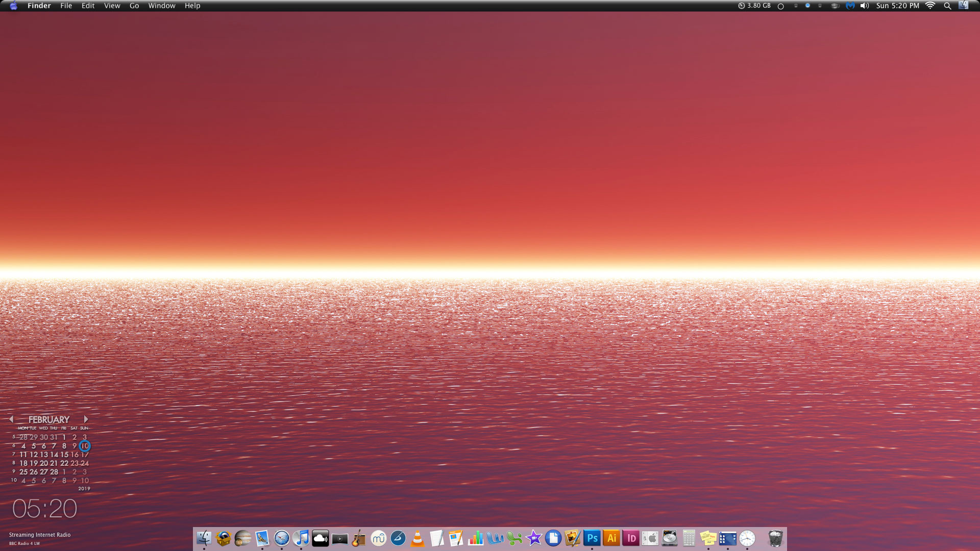Open iTunes from the Dock
Screen dimensions: 980x551
click(x=301, y=538)
